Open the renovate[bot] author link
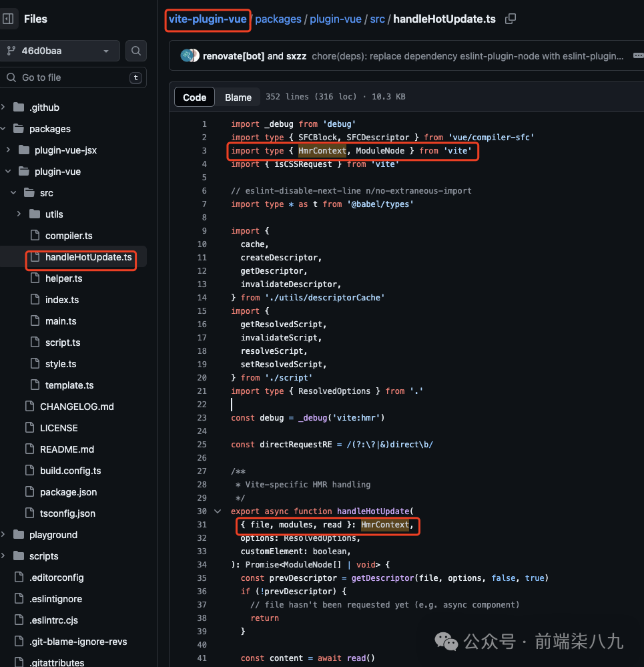This screenshot has height=667, width=644. coord(234,56)
